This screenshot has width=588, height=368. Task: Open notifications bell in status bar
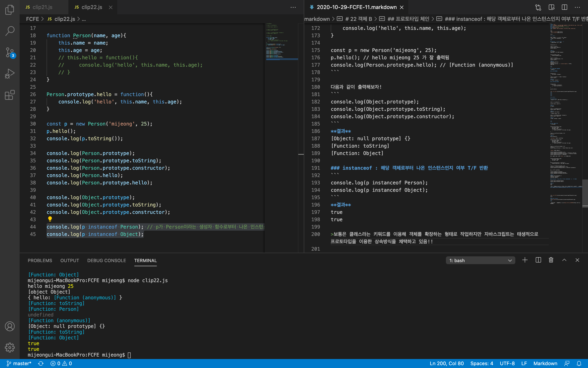(x=579, y=363)
